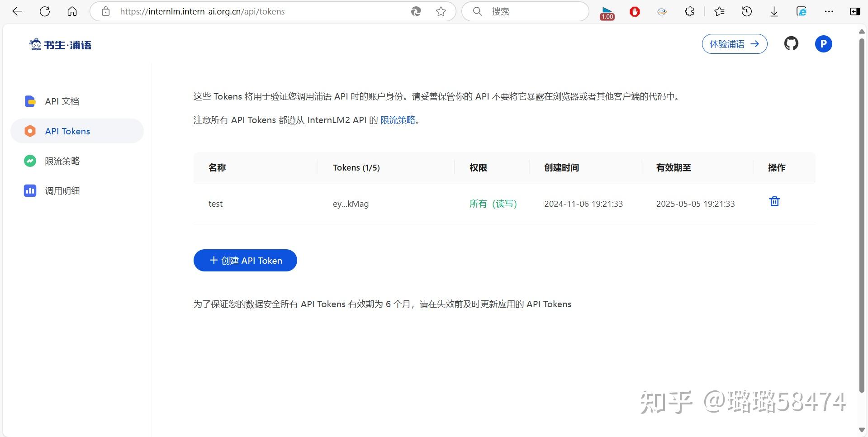
Task: Click the token name "test"
Action: [215, 204]
